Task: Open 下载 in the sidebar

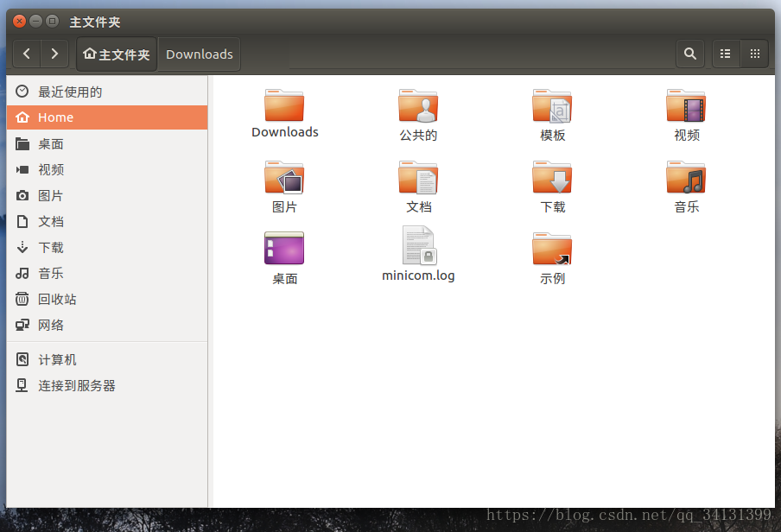Action: coord(107,248)
